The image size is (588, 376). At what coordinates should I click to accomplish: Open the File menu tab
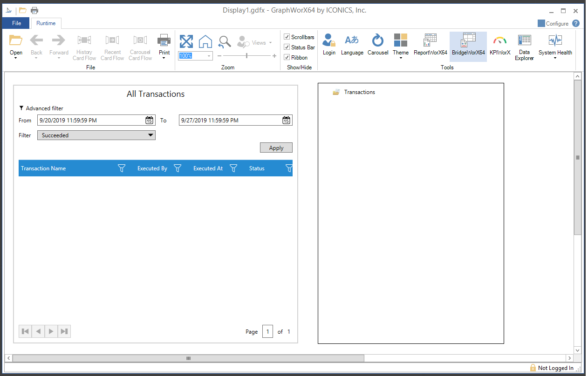(x=16, y=23)
